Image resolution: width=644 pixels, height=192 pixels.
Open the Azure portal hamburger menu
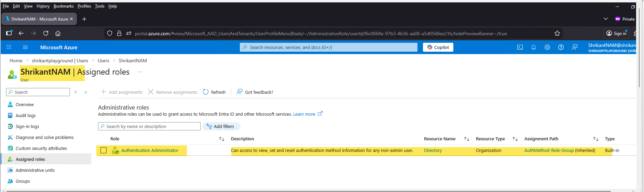[x=25, y=47]
